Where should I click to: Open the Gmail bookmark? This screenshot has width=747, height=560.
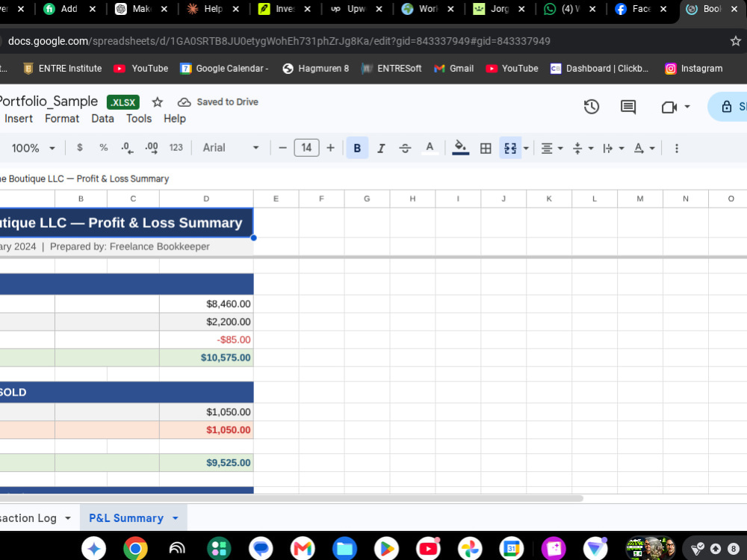pos(453,69)
